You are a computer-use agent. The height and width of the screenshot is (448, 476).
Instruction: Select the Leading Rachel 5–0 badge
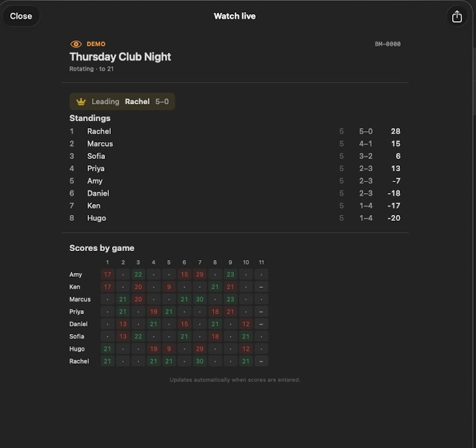point(122,102)
